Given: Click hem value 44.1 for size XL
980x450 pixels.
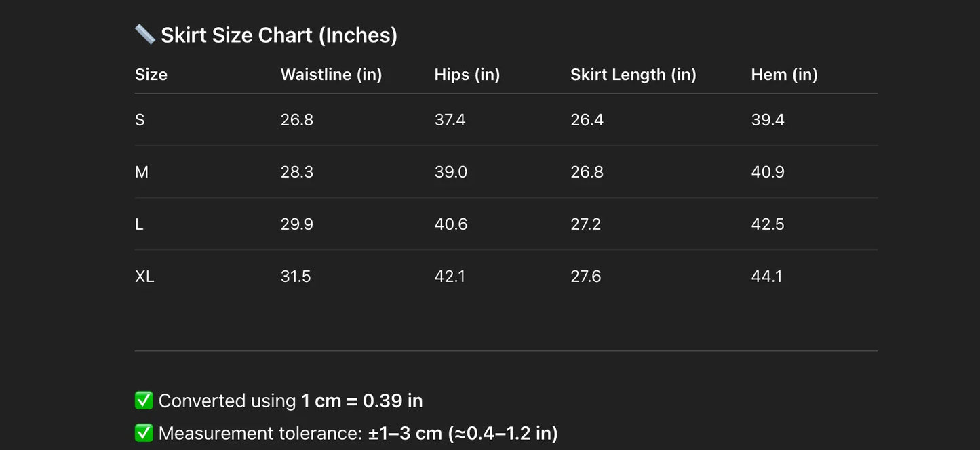Looking at the screenshot, I should pos(766,277).
